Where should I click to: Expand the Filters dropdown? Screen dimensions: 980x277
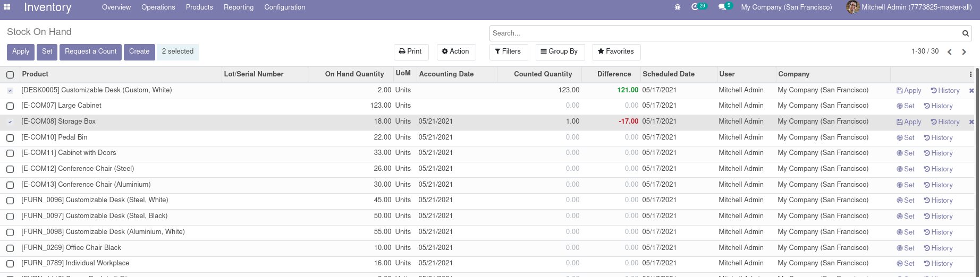coord(508,51)
